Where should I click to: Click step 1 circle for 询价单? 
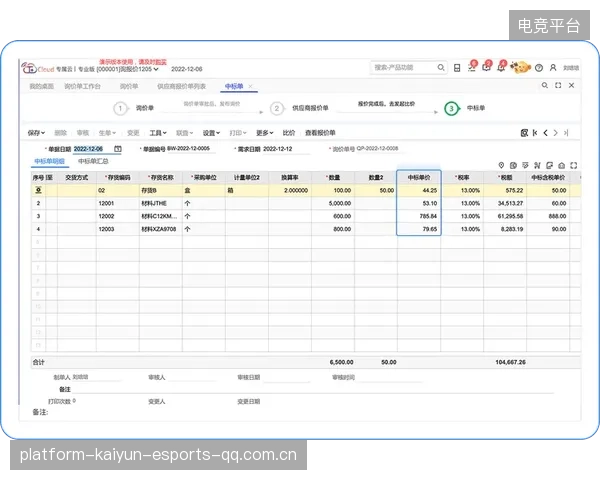pyautogui.click(x=120, y=108)
